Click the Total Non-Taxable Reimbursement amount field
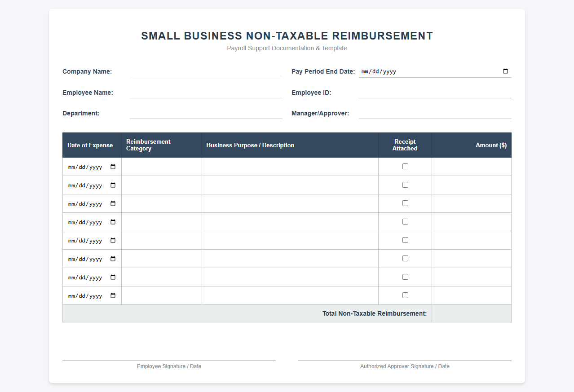Screen dimensions: 574x392 coord(472,313)
